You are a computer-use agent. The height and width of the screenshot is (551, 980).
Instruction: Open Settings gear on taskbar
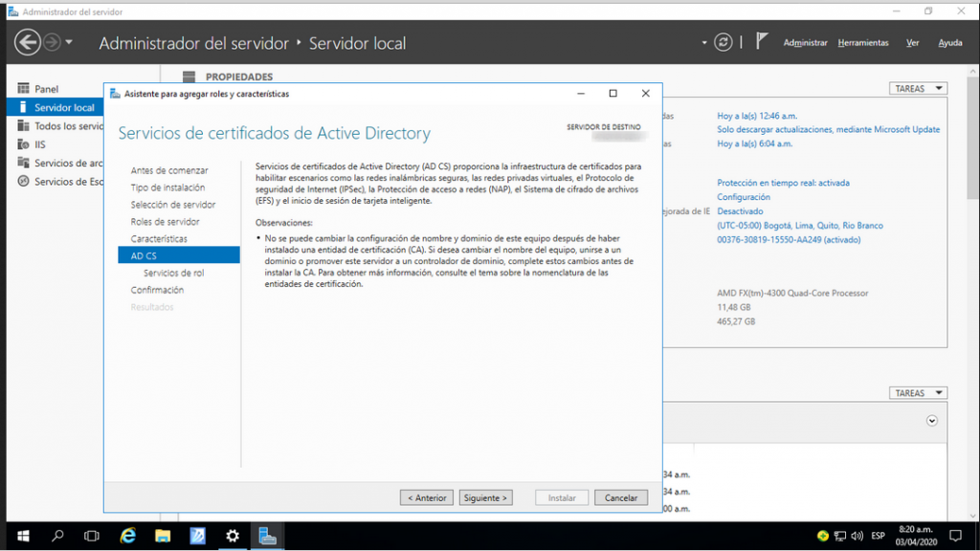click(233, 536)
